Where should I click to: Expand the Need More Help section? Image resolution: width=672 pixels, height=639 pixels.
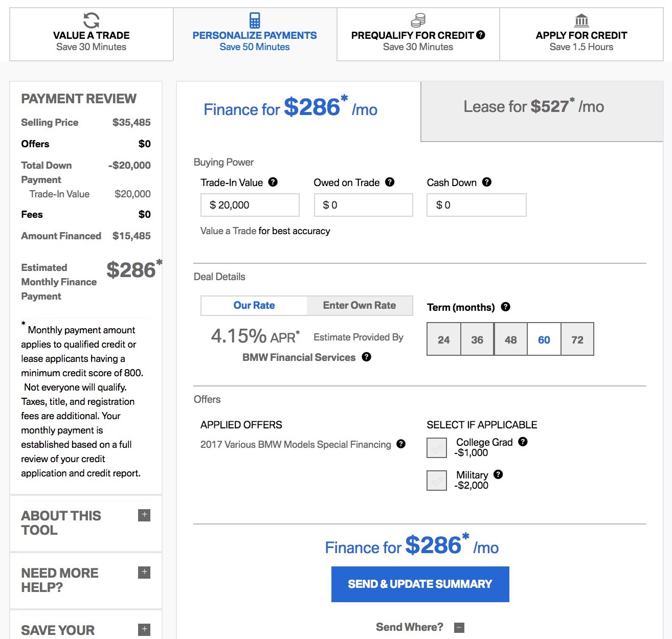tap(144, 572)
